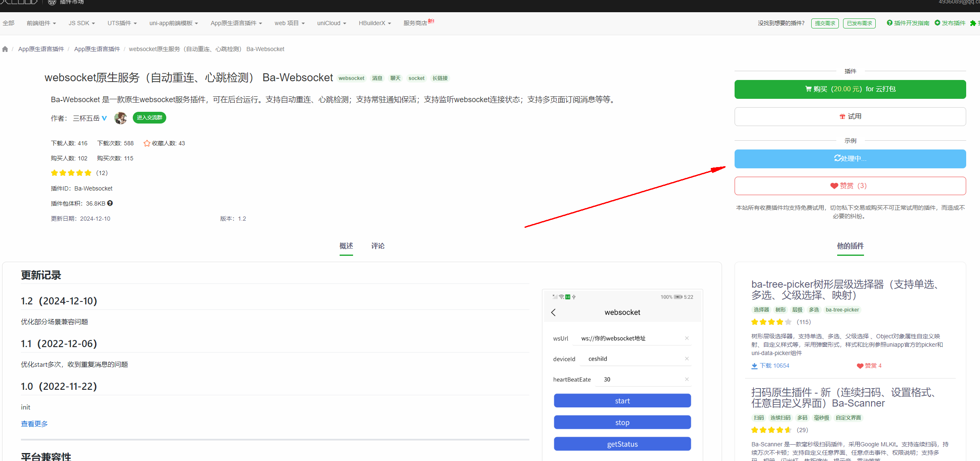Image resolution: width=980 pixels, height=461 pixels.
Task: Click the favorite star icon beside 收藏人数
Action: pos(147,143)
